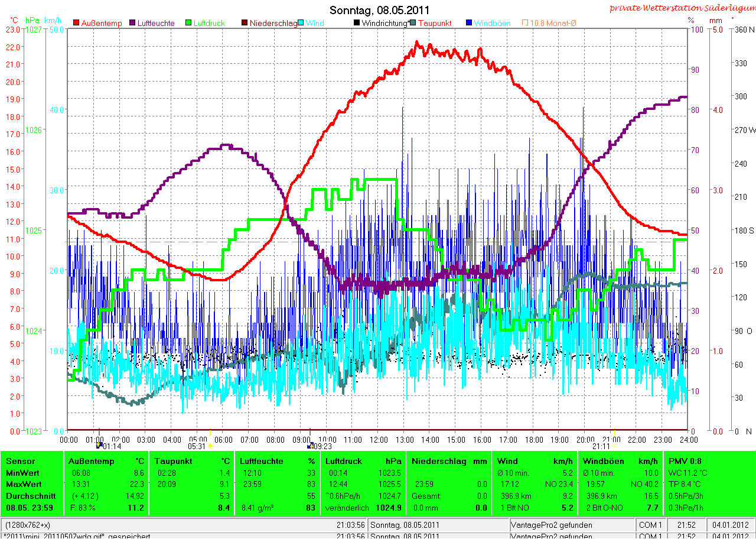The height and width of the screenshot is (539, 756).
Task: Click the Windböen column header in table
Action: [x=599, y=461]
